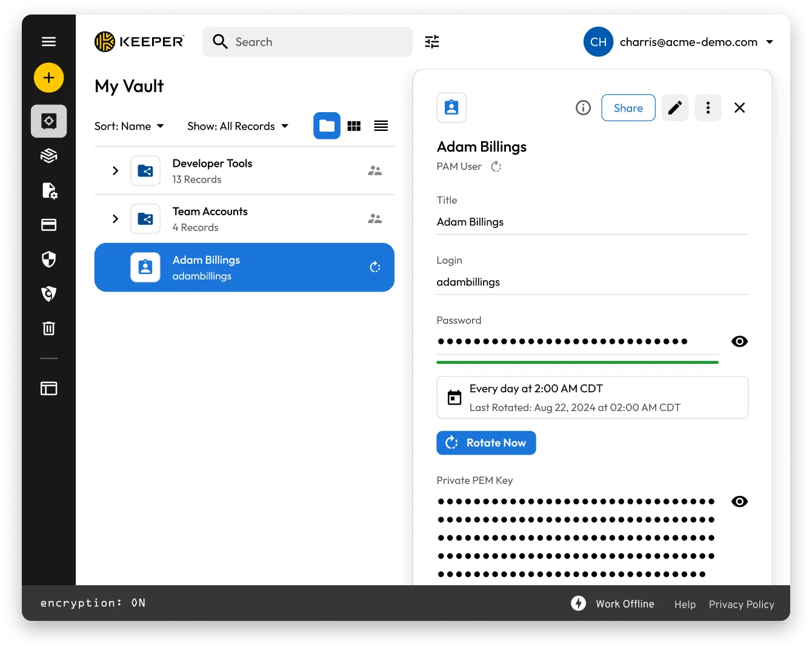Open Show: All Records dropdown

point(238,126)
